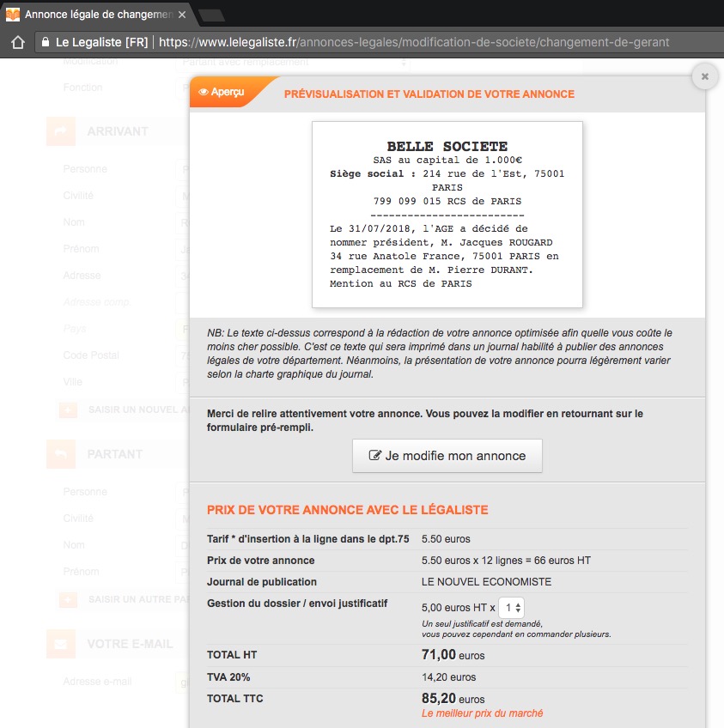Click 'Le meilleur prix du marché' text

click(482, 713)
